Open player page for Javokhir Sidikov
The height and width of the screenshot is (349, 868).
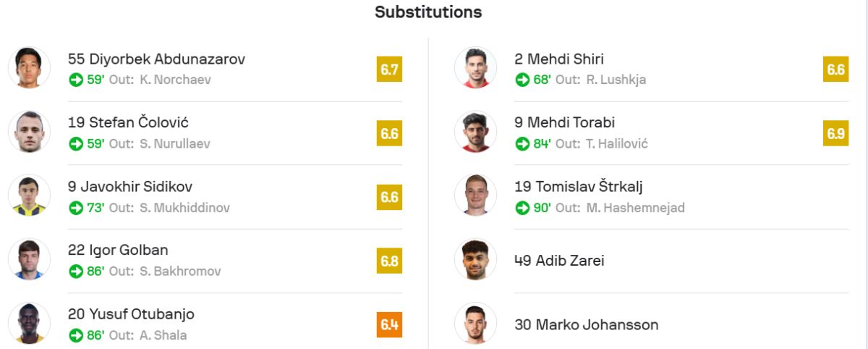coord(129,187)
